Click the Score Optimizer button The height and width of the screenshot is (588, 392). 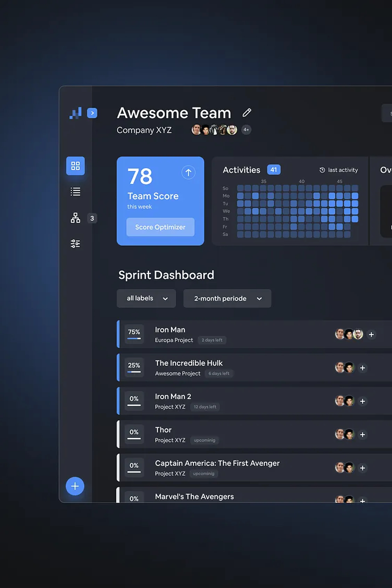(160, 227)
